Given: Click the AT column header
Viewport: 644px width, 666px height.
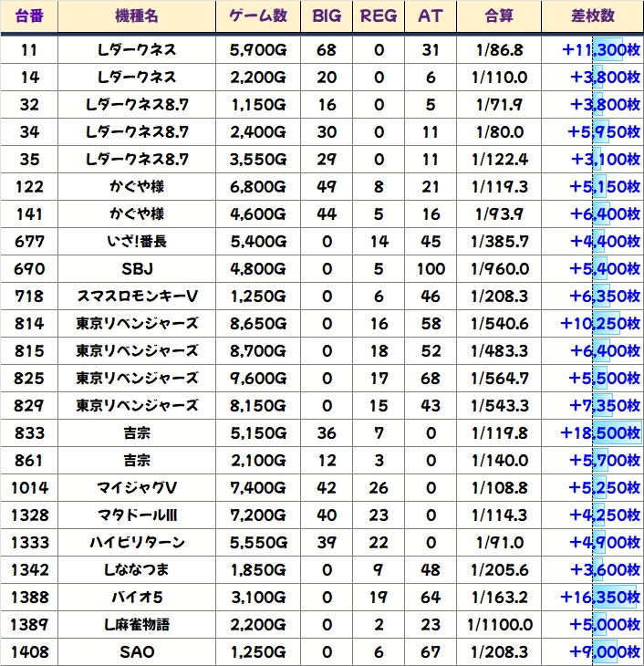Looking at the screenshot, I should 430,16.
